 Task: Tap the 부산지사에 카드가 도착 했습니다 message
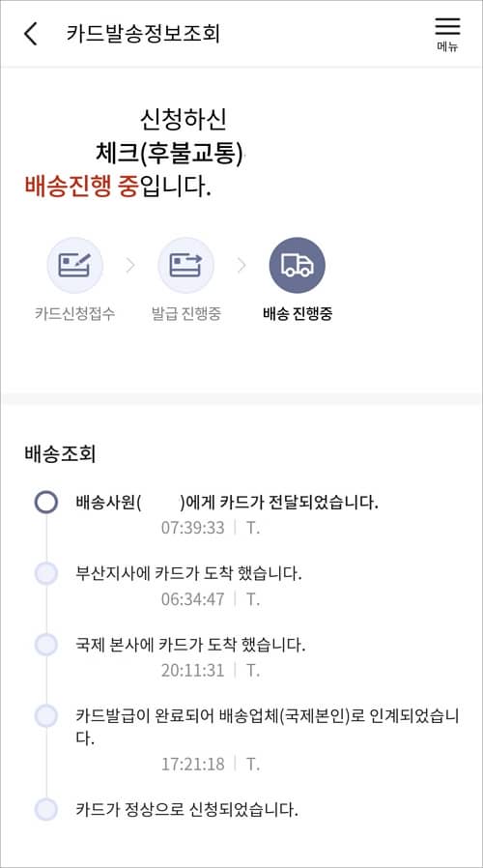(x=188, y=573)
